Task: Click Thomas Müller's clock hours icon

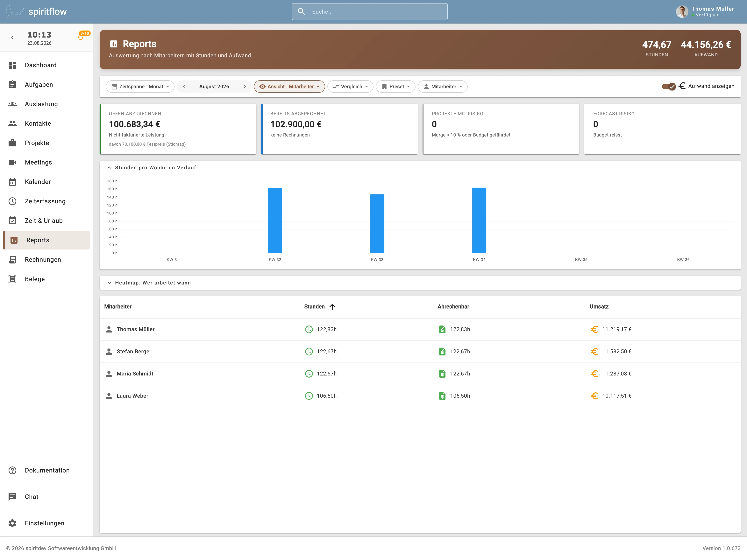Action: (309, 329)
